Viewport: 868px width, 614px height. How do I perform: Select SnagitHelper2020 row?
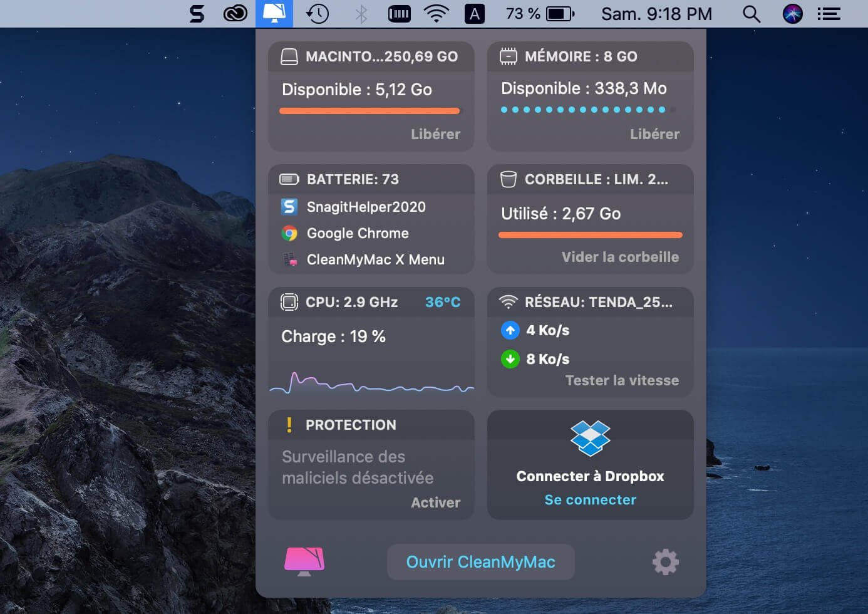click(371, 207)
